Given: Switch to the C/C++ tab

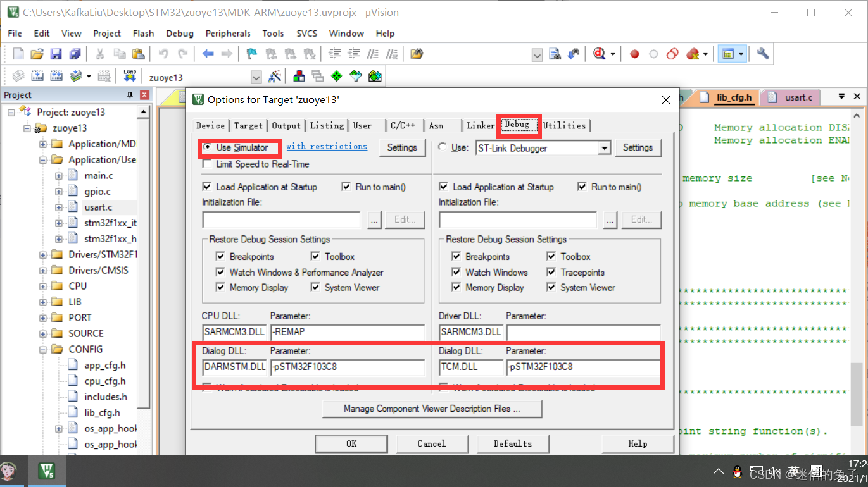Looking at the screenshot, I should 403,125.
